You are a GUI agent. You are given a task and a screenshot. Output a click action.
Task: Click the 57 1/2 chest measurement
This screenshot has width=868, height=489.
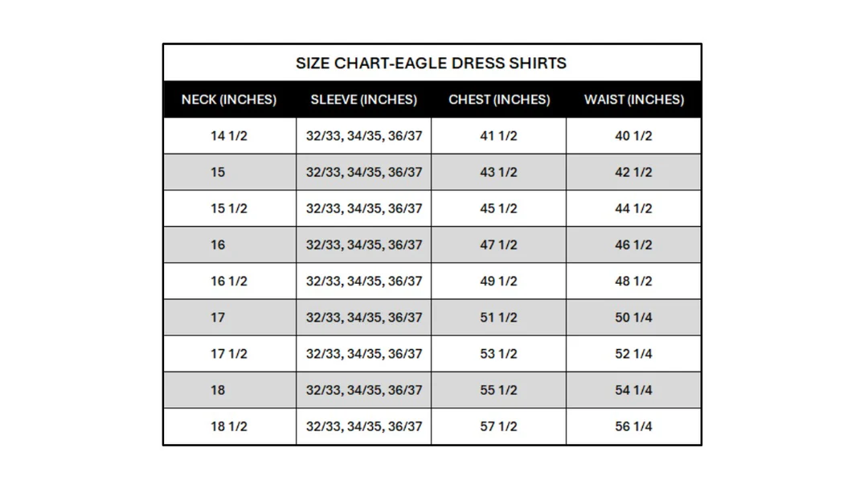(498, 426)
